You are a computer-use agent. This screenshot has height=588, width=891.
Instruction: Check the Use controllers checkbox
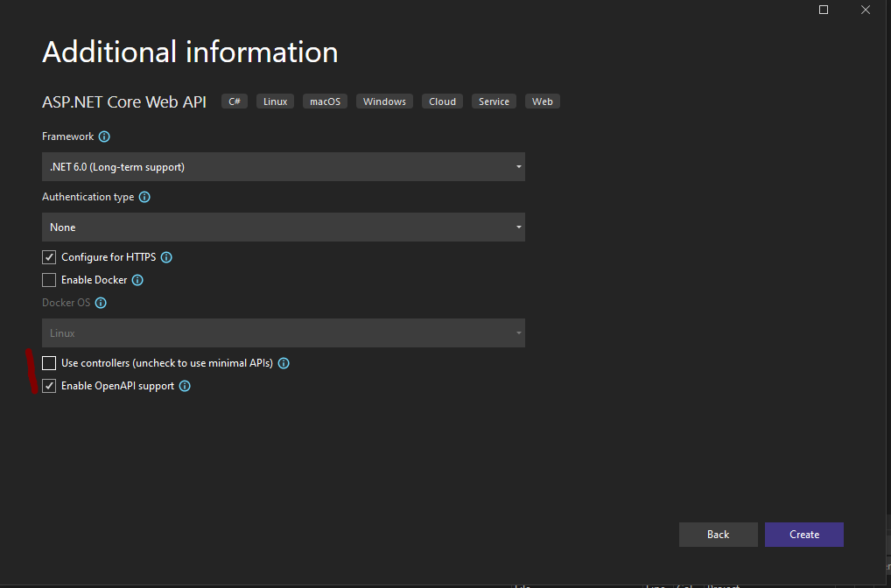pyautogui.click(x=49, y=363)
